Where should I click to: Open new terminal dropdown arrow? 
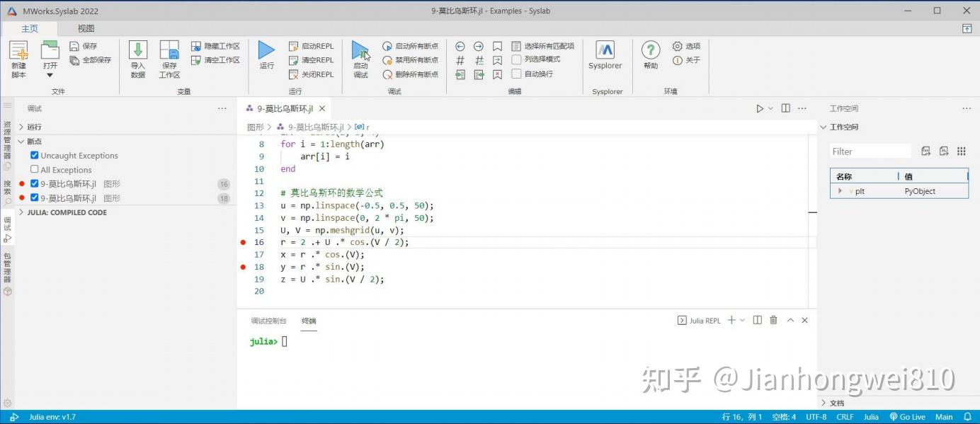[x=742, y=321]
